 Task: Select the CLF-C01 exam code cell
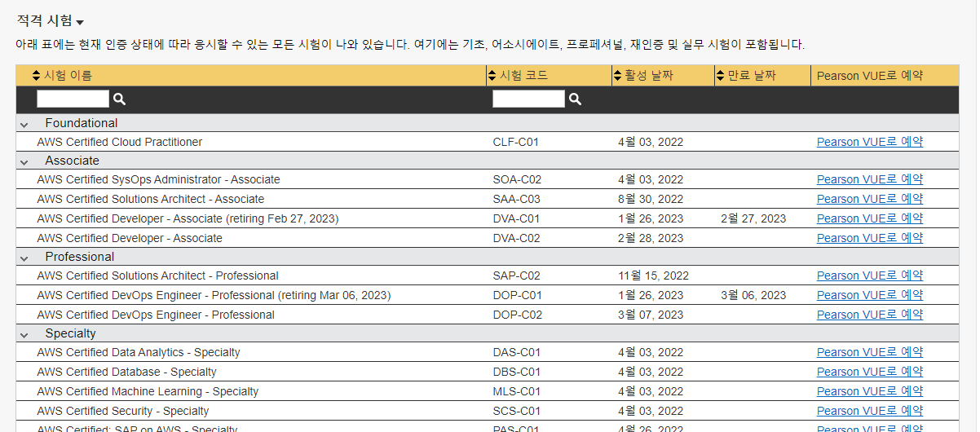516,142
